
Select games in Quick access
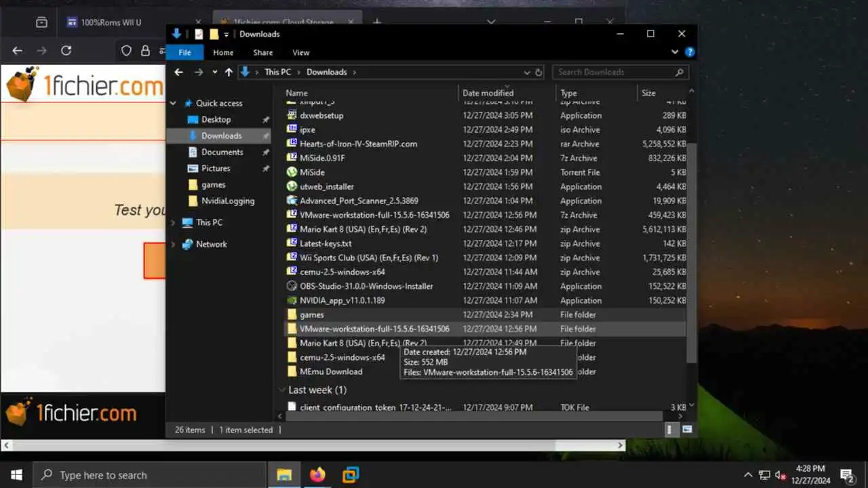pyautogui.click(x=213, y=184)
